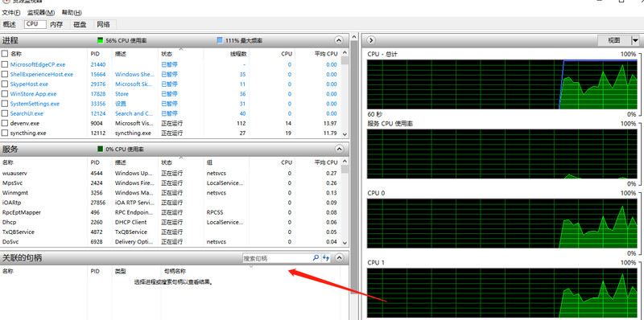
Task: Click the CPU 0 graph
Action: coord(502,224)
